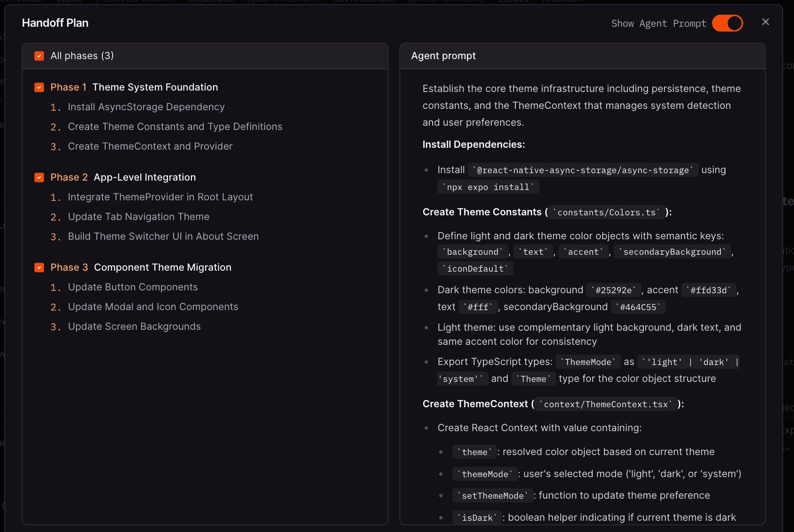The width and height of the screenshot is (794, 532).
Task: Click the Agent prompt panel header
Action: pos(443,56)
